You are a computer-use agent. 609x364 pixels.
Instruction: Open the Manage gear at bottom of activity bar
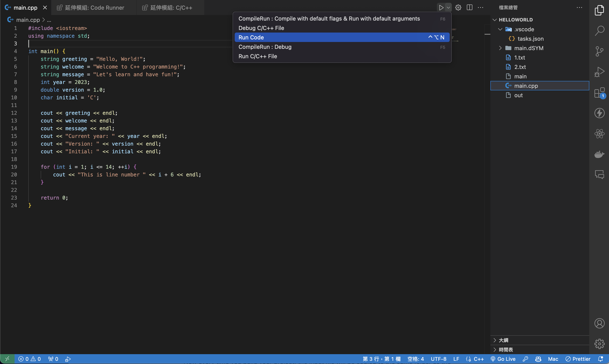[599, 344]
